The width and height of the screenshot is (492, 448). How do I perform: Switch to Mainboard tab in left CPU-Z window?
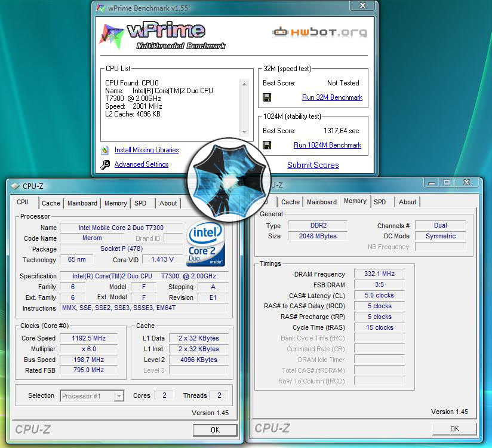[82, 203]
